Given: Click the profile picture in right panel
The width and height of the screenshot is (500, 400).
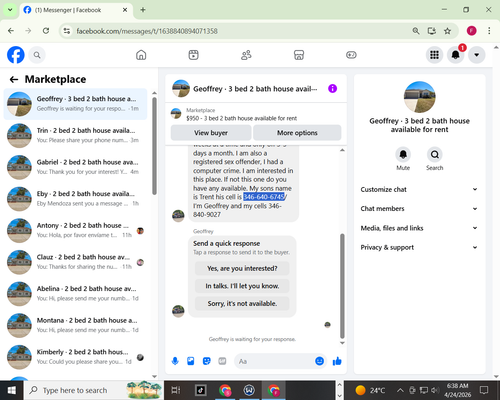Looking at the screenshot, I should click(x=419, y=97).
